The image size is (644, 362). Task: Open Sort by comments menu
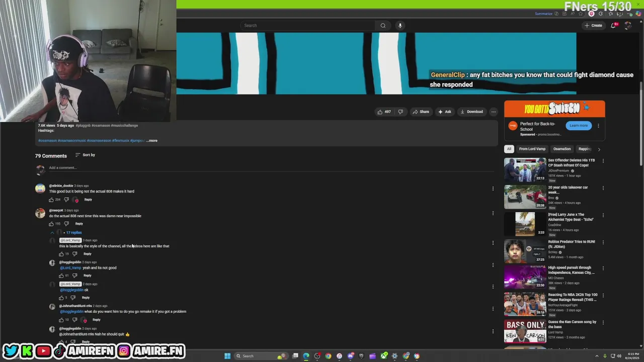point(85,155)
